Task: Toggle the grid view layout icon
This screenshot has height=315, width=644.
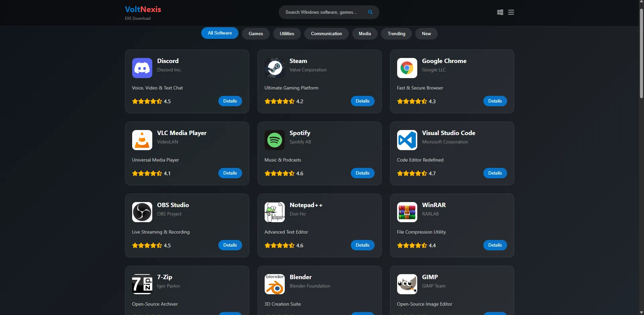Action: click(499, 12)
